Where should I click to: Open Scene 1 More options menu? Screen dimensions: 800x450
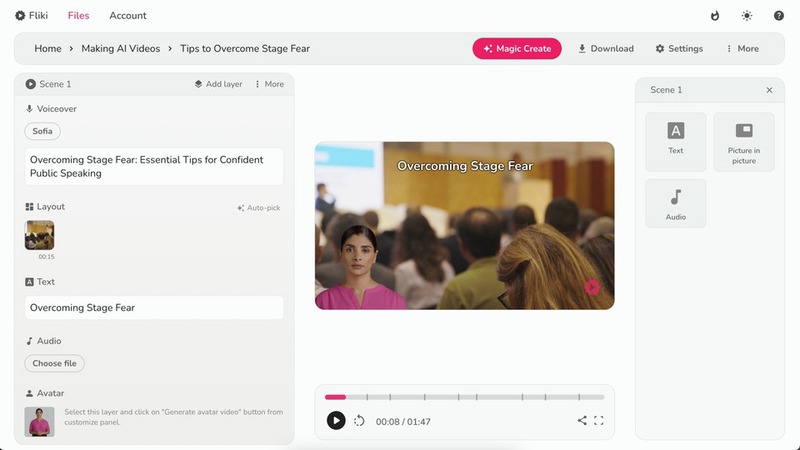click(x=269, y=84)
